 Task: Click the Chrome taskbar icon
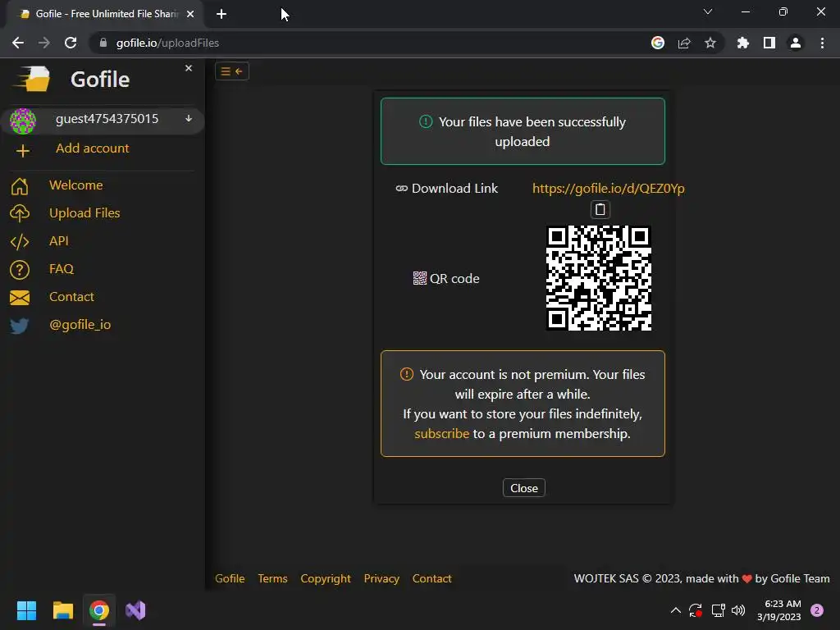(99, 610)
